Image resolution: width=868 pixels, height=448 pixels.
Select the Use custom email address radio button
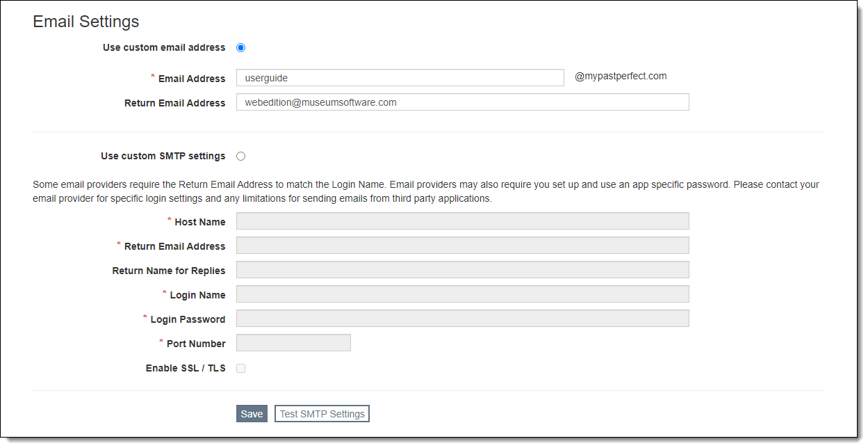tap(241, 48)
